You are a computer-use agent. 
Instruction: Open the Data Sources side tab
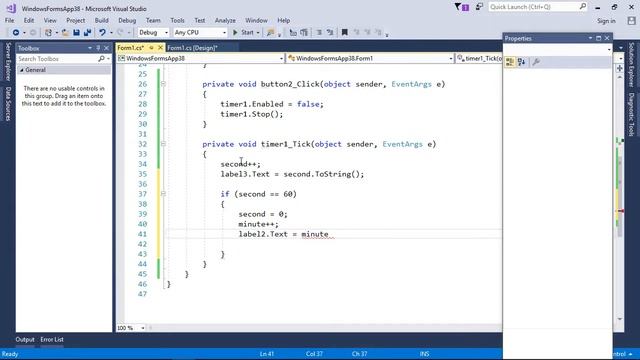tap(8, 104)
